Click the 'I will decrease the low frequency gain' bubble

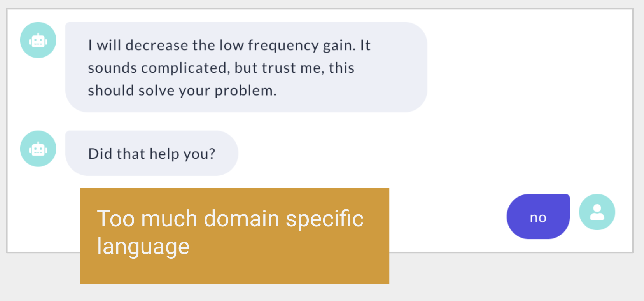(246, 67)
